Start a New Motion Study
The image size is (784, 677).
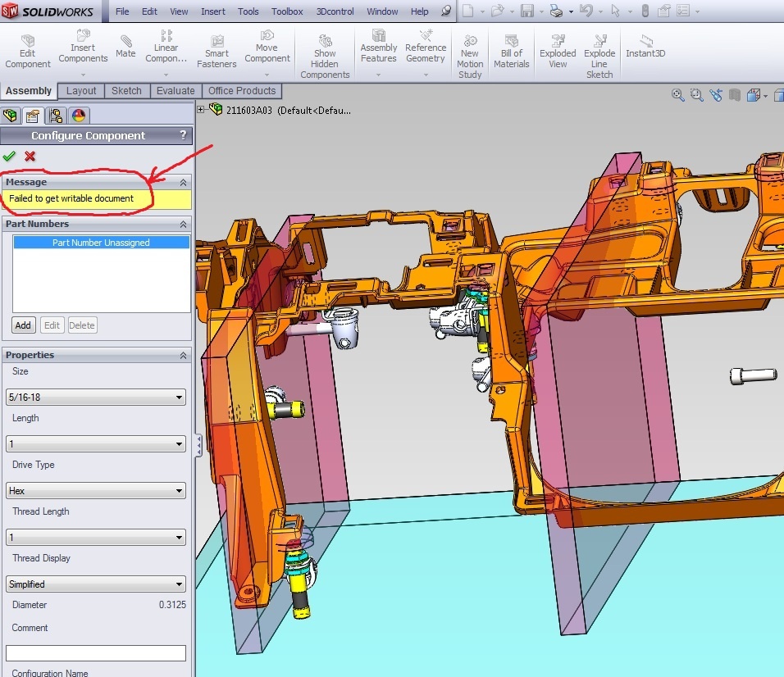(x=470, y=57)
